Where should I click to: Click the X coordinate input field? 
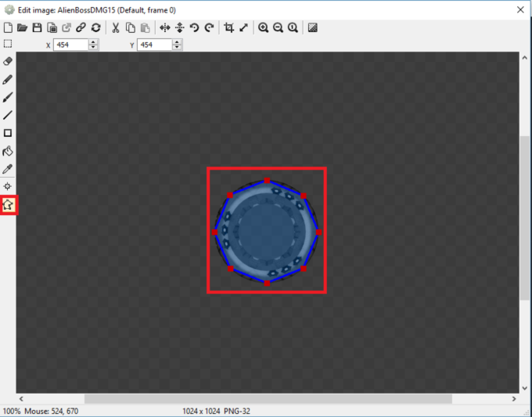tap(70, 45)
